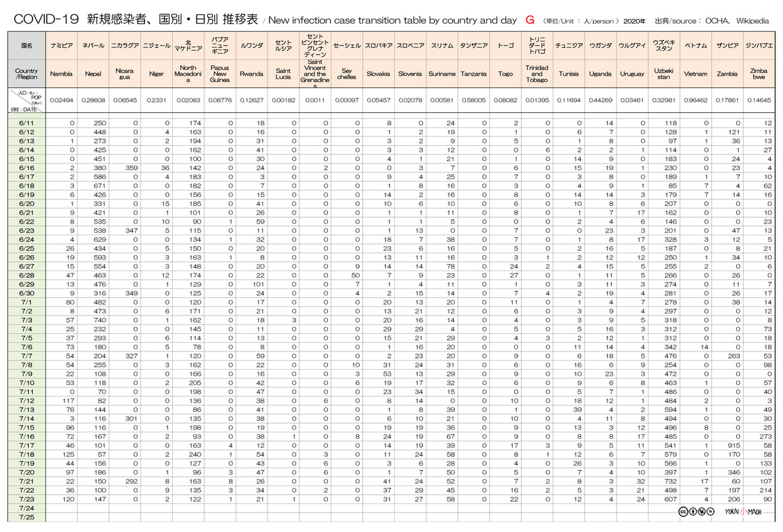Click Uzbekistan's value 732 on 7/21
783x532 pixels.
(x=671, y=480)
